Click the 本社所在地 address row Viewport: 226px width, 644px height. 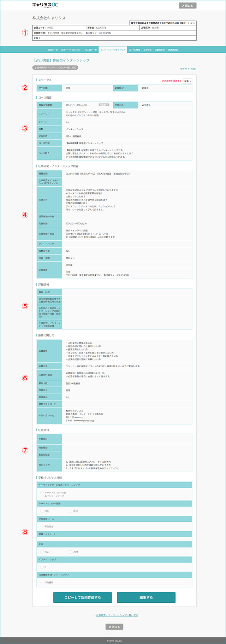point(114,33)
